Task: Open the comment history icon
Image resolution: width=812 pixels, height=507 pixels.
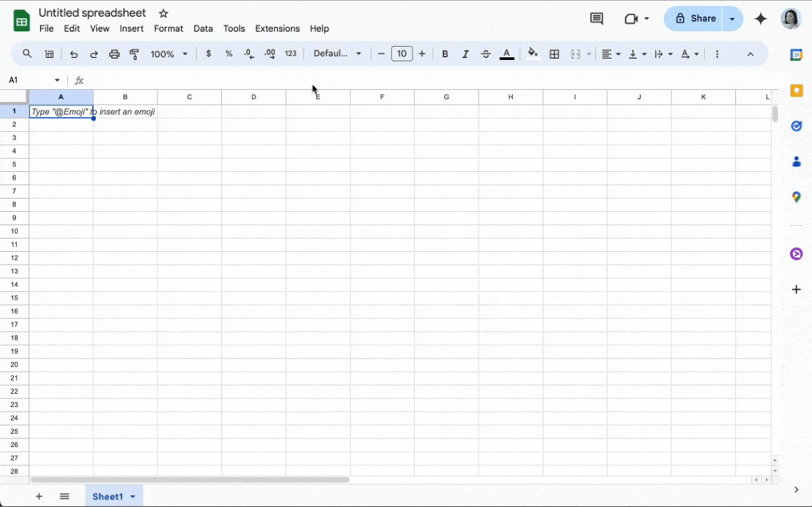Action: (x=597, y=19)
